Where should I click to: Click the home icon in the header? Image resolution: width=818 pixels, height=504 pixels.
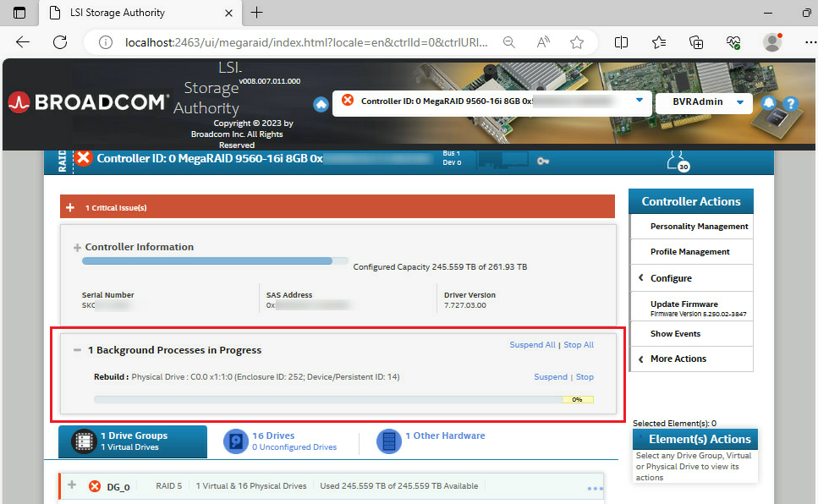coord(321,104)
